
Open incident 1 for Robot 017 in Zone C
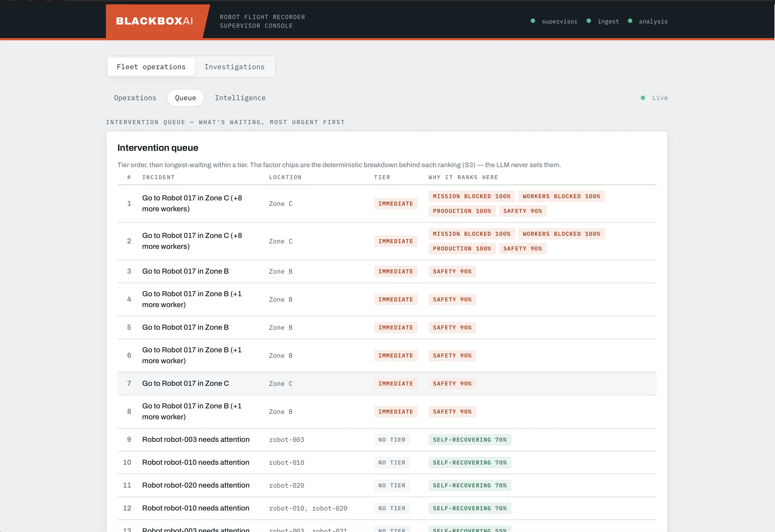[x=192, y=203]
